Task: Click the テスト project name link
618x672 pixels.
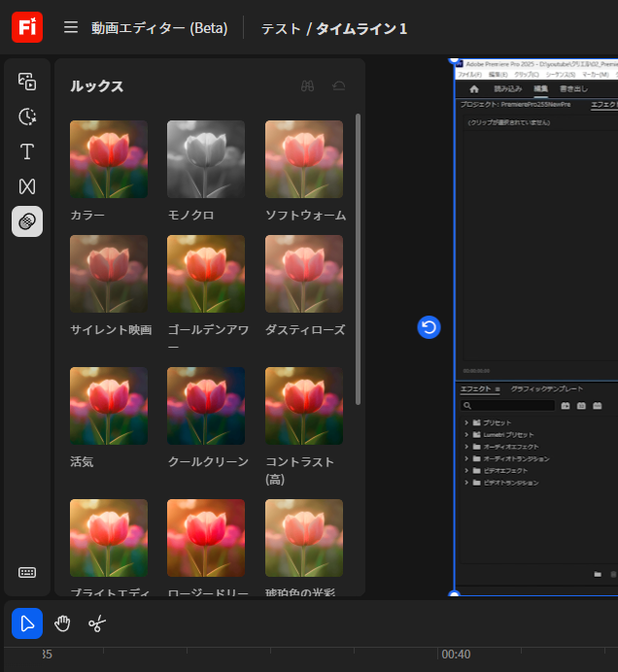Action: (281, 28)
